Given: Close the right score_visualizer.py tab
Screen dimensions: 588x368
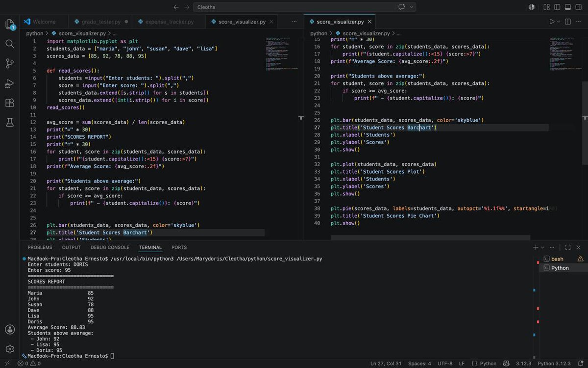Looking at the screenshot, I should [x=370, y=22].
